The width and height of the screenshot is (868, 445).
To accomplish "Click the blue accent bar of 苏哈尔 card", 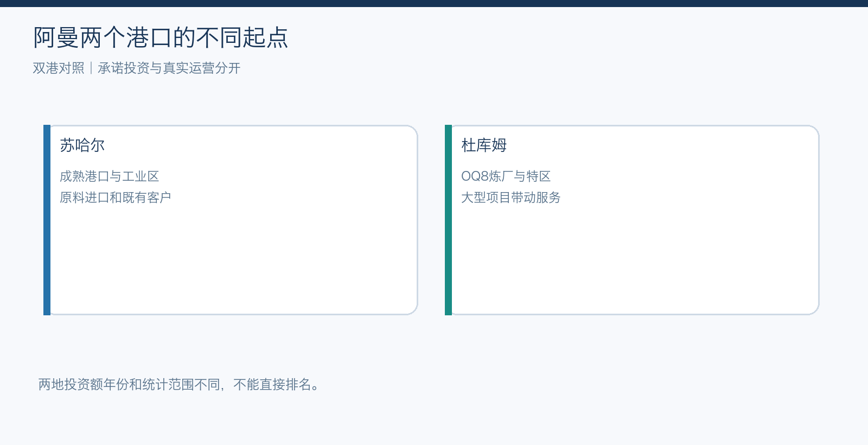I will click(x=47, y=220).
